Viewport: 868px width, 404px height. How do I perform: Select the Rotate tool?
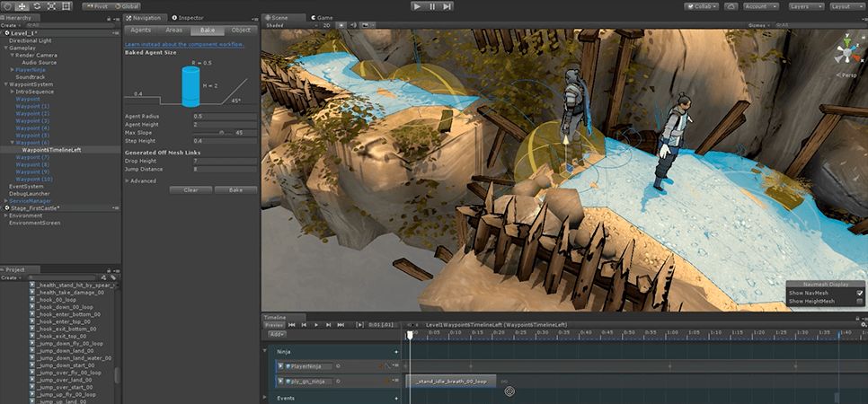click(x=36, y=5)
